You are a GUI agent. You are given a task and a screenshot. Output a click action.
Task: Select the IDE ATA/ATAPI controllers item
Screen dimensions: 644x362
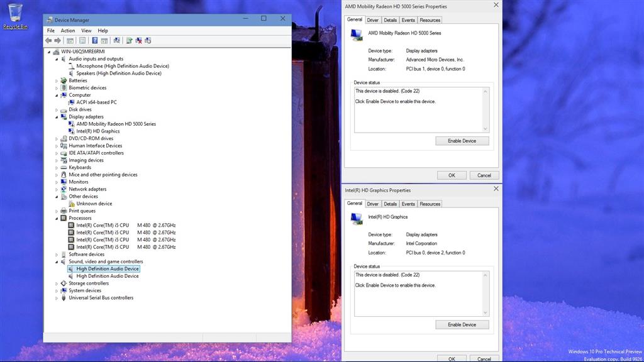pos(96,153)
